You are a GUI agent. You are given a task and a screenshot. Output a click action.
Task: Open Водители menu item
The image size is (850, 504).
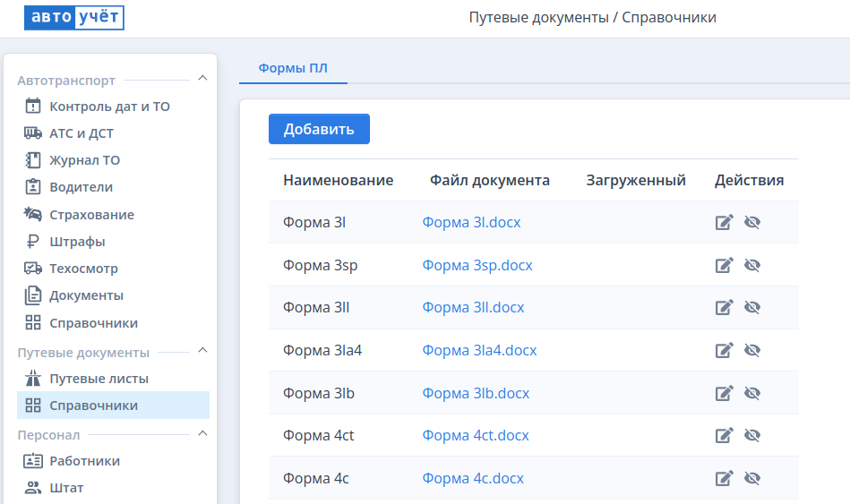[81, 187]
